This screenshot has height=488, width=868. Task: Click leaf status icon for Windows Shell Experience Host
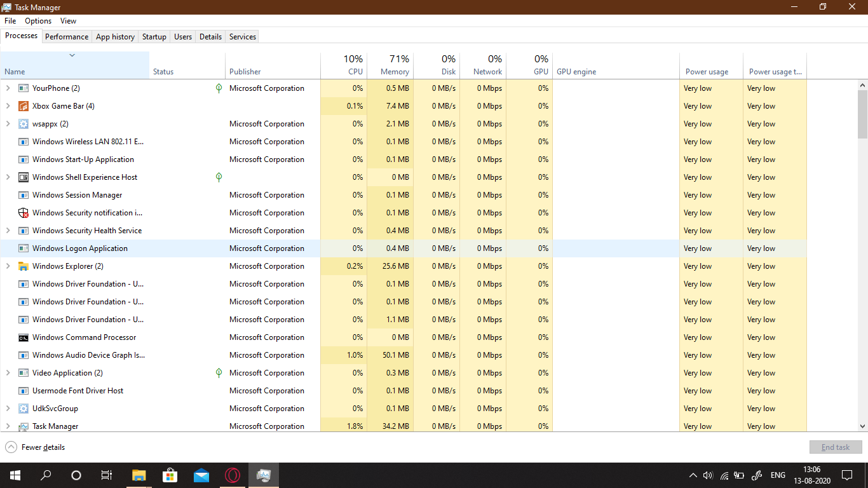click(219, 177)
